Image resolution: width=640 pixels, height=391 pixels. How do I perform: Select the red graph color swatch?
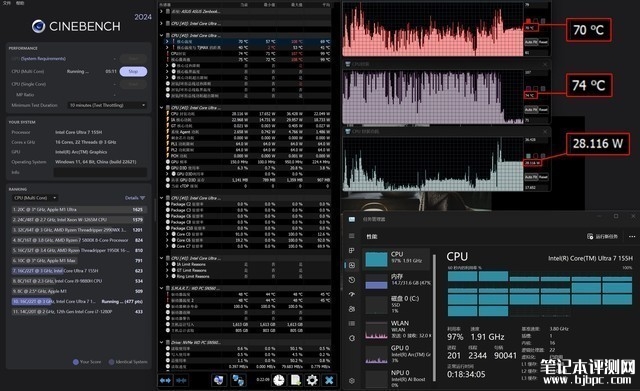(x=529, y=20)
